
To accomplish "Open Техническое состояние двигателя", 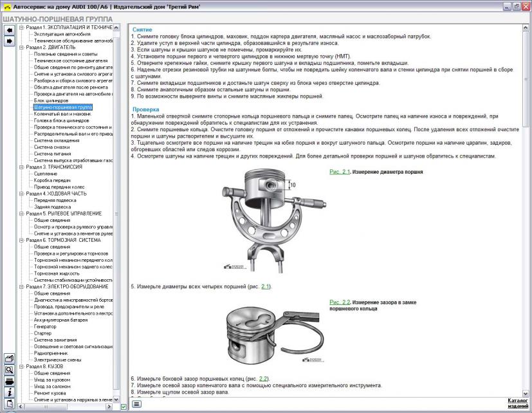I will click(71, 60).
